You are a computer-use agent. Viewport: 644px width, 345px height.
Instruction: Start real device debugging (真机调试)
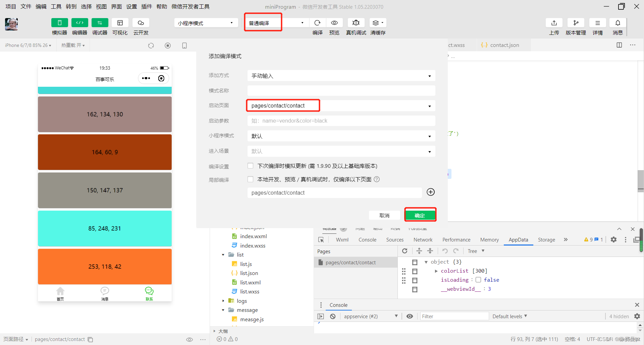pyautogui.click(x=356, y=23)
